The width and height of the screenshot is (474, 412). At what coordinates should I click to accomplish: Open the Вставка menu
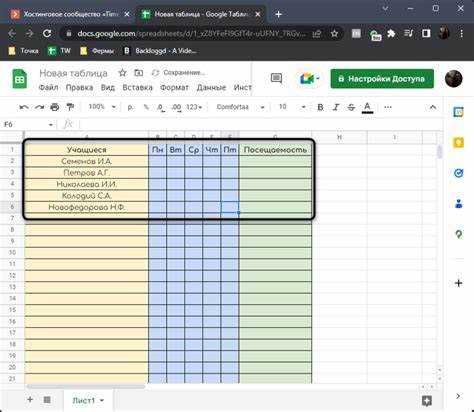tap(137, 88)
